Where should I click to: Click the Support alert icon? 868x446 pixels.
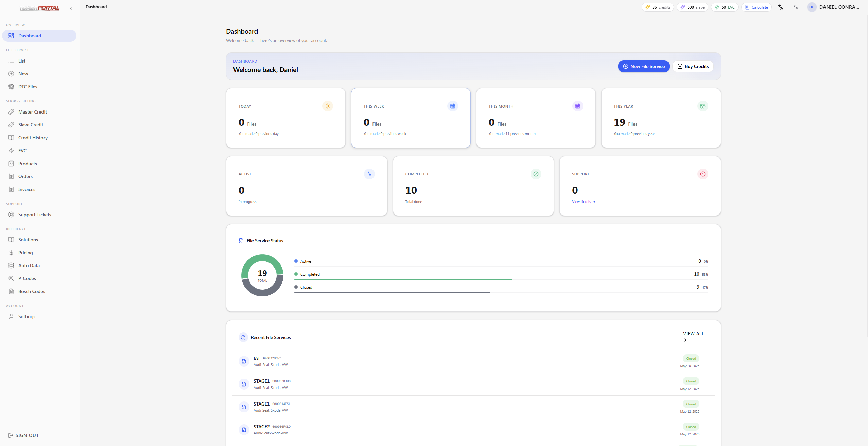coord(703,174)
